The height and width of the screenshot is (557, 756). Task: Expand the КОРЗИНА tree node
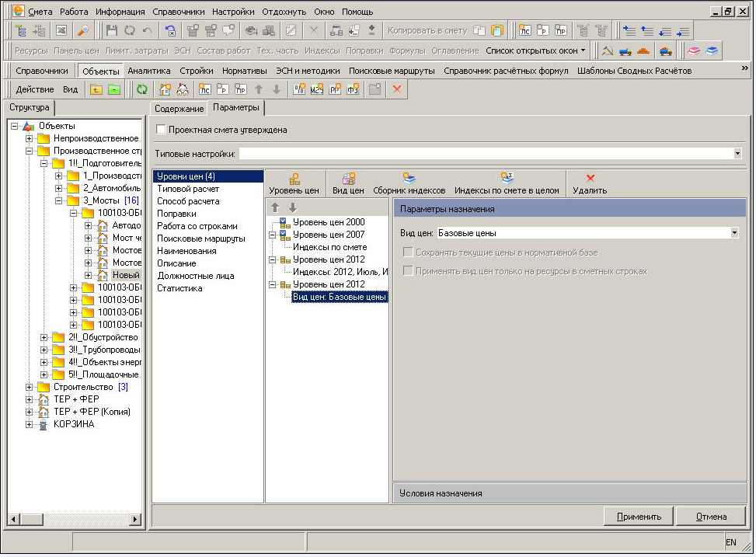click(x=29, y=424)
